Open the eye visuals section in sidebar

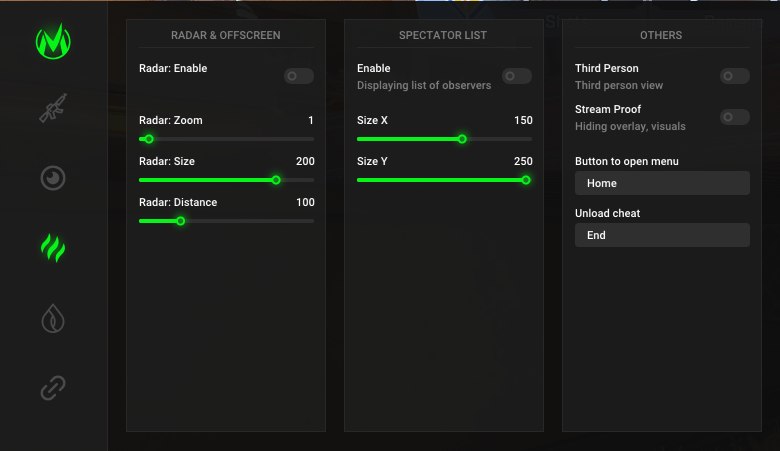coord(53,178)
